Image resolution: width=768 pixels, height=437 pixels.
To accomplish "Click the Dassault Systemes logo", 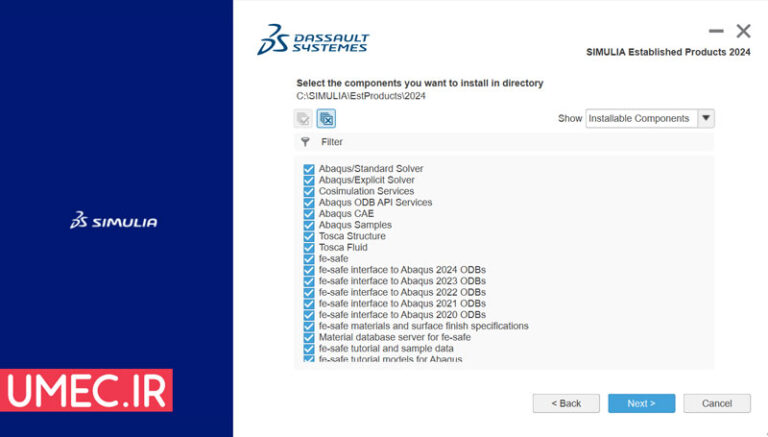I will [313, 39].
